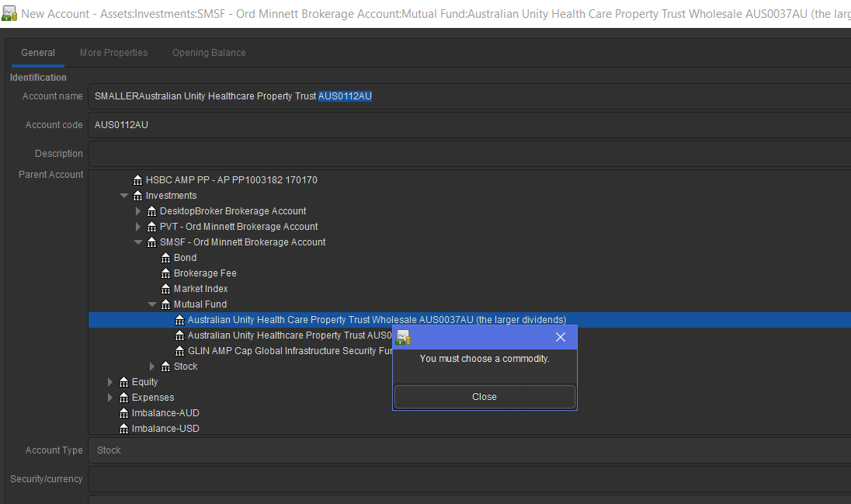Click the Equity account icon

coord(123,382)
